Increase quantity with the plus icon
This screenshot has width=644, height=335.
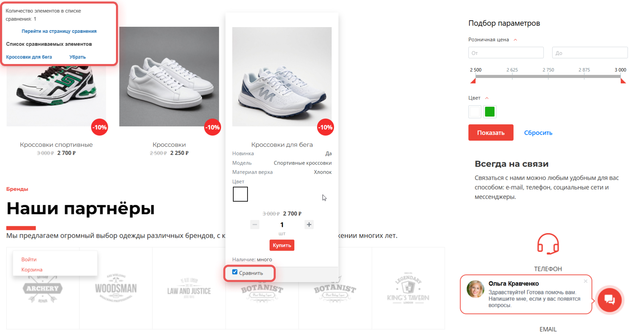(309, 225)
